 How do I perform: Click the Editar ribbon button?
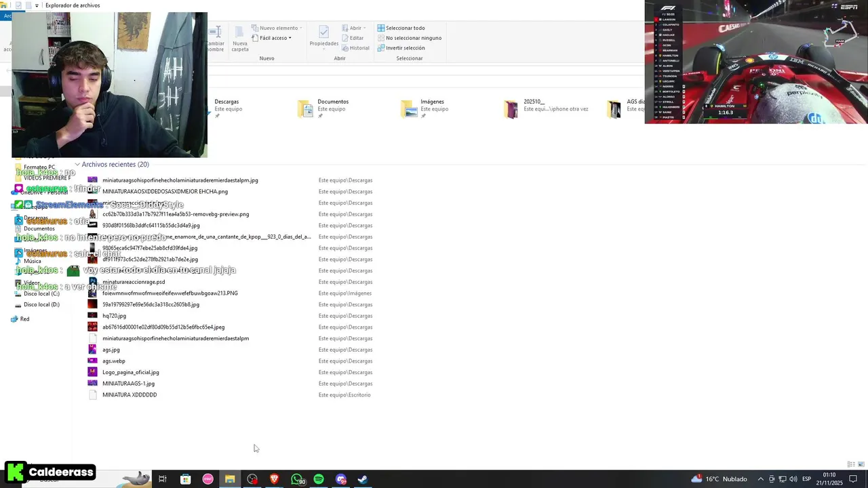click(x=353, y=38)
